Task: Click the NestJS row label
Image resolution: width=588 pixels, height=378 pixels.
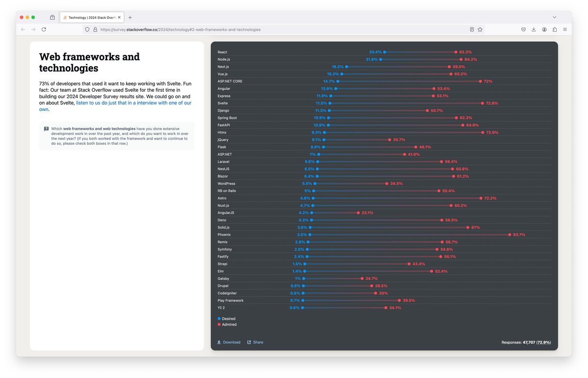Action: pyautogui.click(x=224, y=169)
